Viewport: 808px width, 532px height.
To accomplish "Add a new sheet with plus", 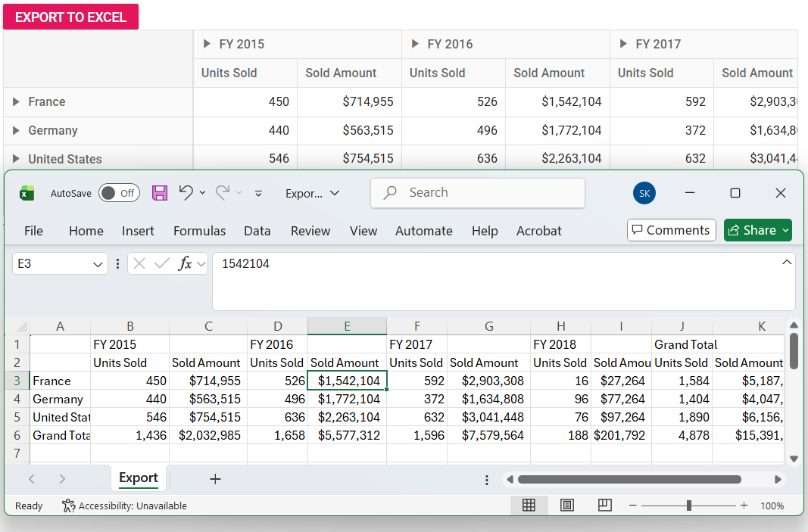I will (x=215, y=479).
